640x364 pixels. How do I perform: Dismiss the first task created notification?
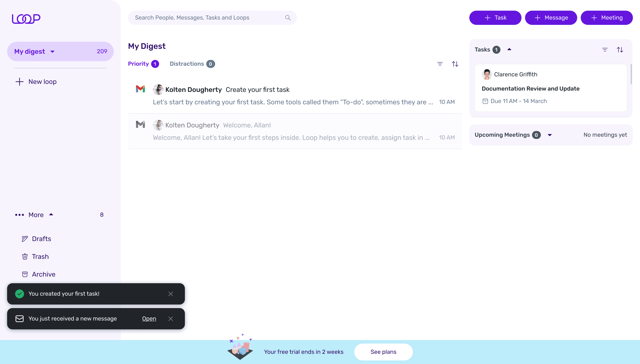[x=171, y=294]
